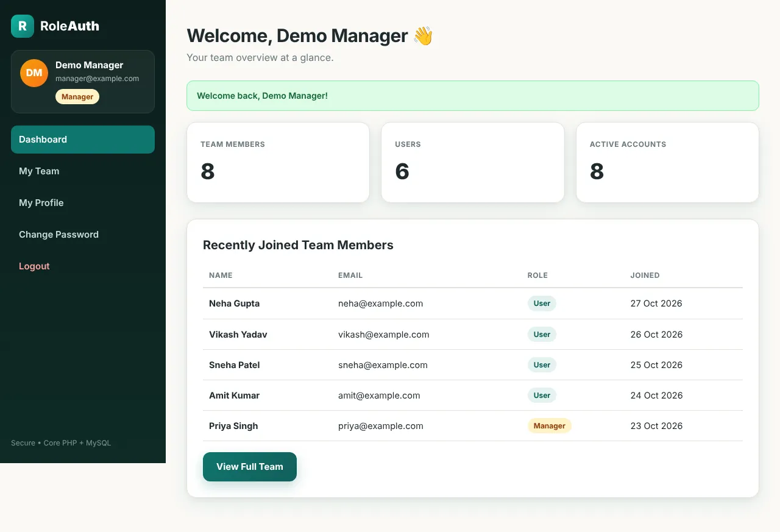Select the Amit Kumar name cell
Viewport: 780px width, 532px height.
[234, 395]
